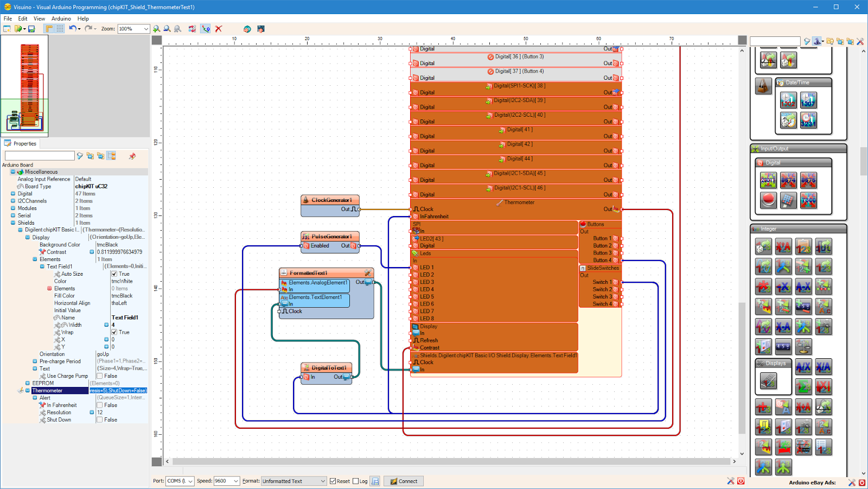Click the Delete (red X) toolbar icon
Image resolution: width=868 pixels, height=489 pixels.
219,29
